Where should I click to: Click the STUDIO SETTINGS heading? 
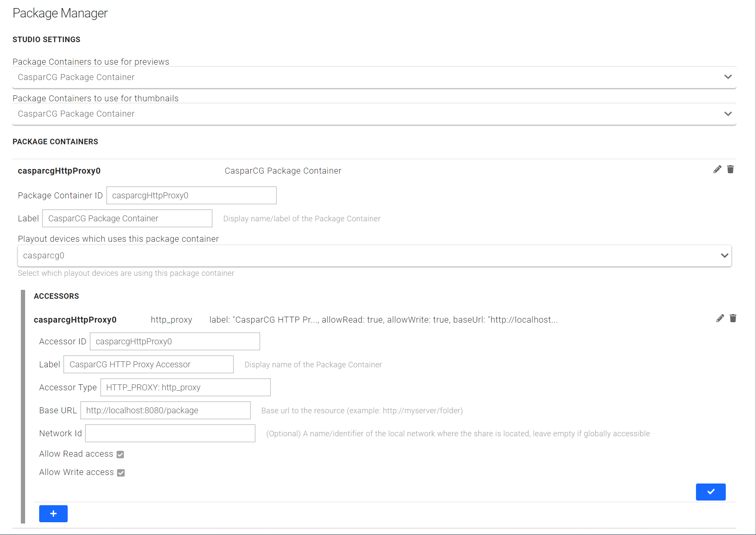[46, 40]
